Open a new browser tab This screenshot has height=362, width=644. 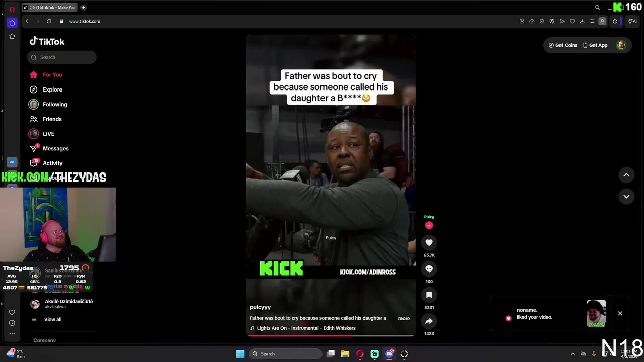click(84, 8)
